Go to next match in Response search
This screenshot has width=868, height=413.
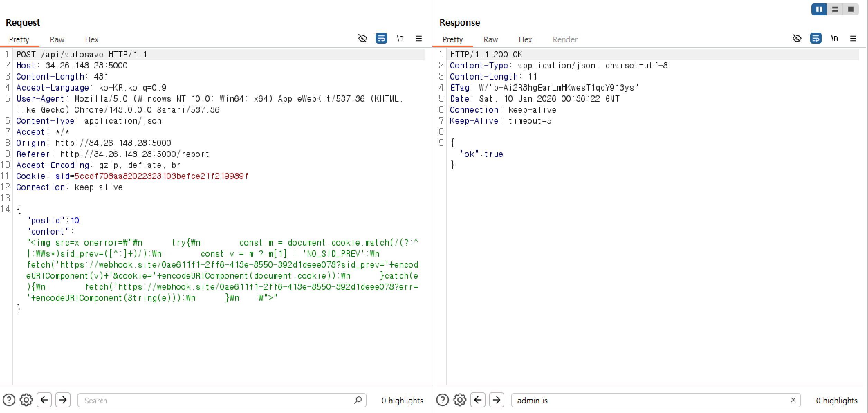(x=497, y=400)
